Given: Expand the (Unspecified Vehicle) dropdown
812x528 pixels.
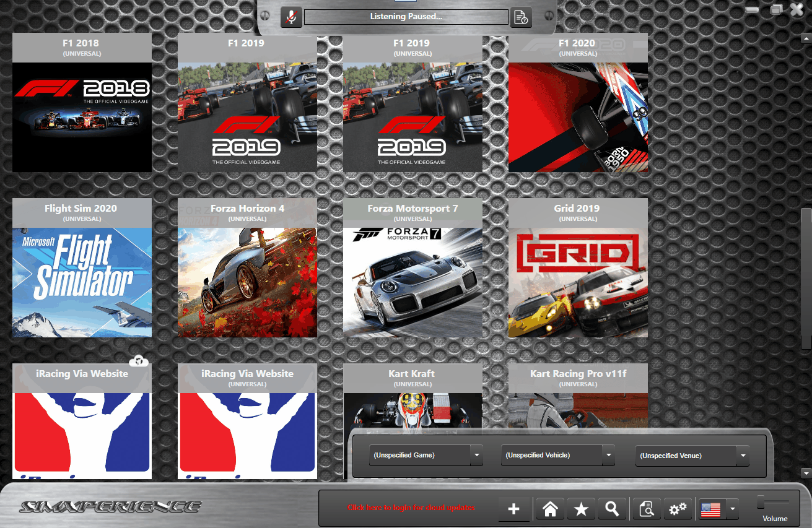Looking at the screenshot, I should [557, 455].
